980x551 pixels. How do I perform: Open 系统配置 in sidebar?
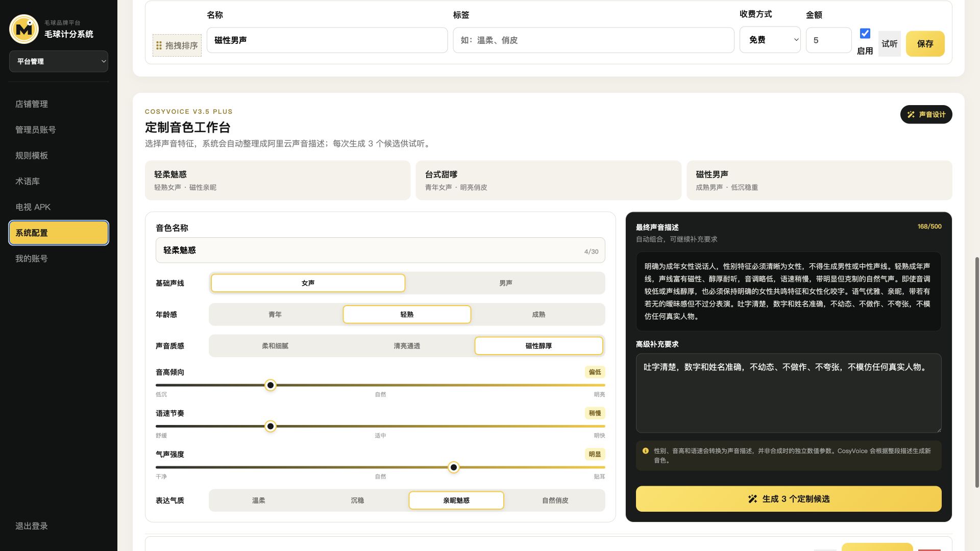pyautogui.click(x=59, y=233)
